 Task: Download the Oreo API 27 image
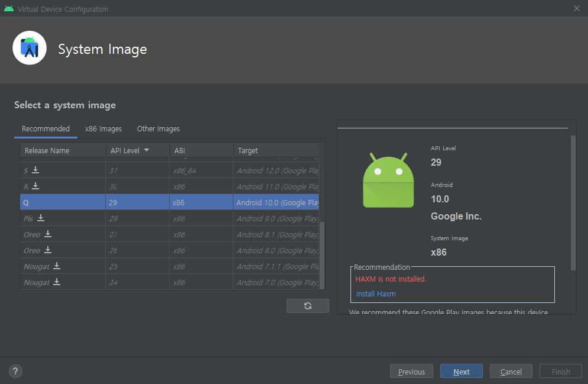pos(48,234)
